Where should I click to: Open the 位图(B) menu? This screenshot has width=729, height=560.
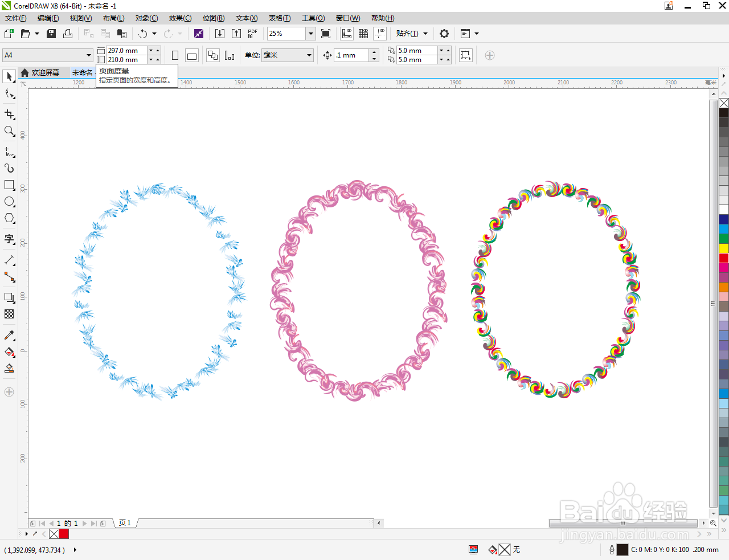coord(214,18)
